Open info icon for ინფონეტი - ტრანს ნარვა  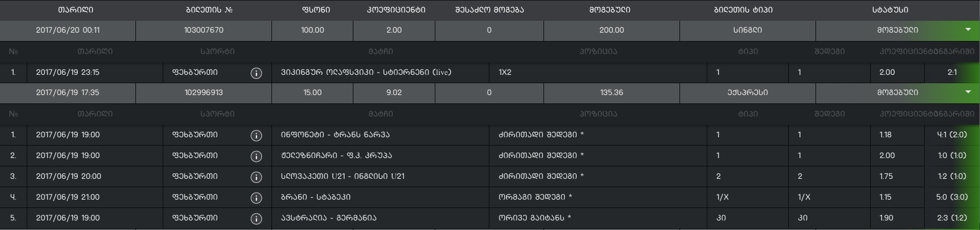256,136
